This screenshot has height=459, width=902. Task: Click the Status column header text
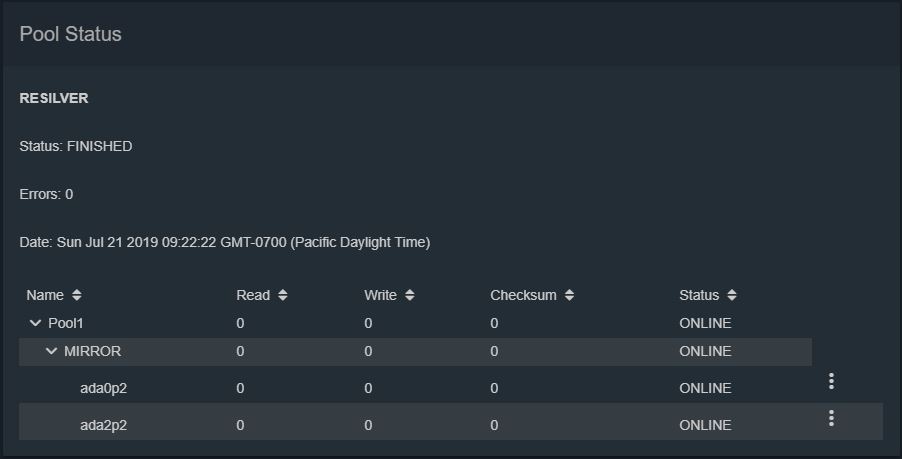(699, 295)
